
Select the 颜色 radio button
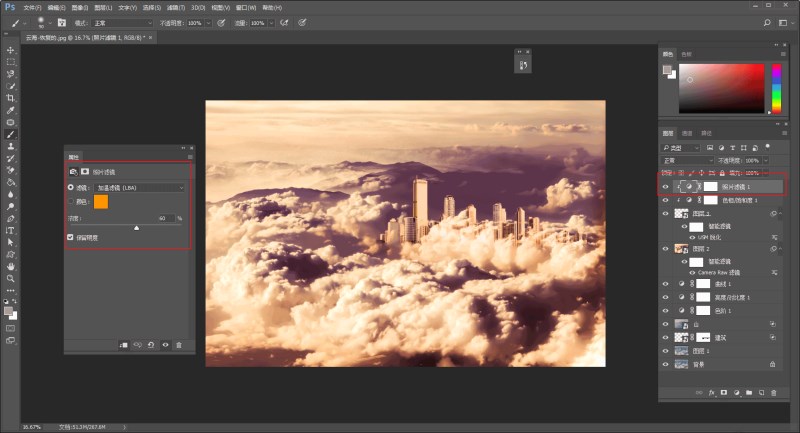tap(70, 201)
